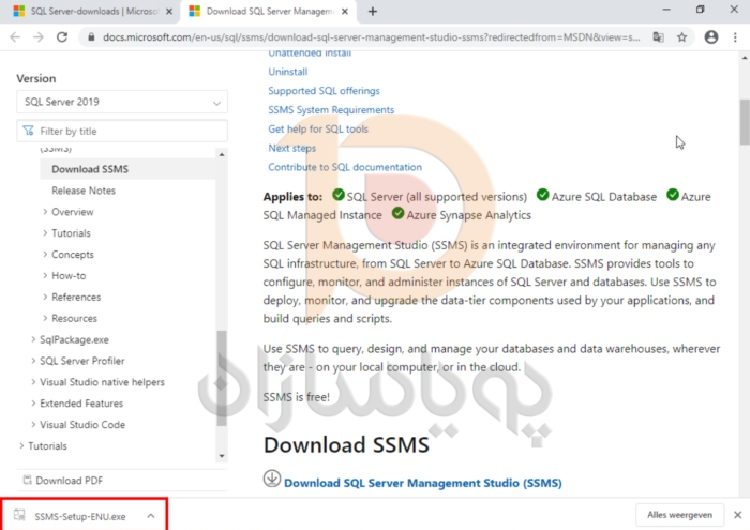Open a new tab with the plus icon

[373, 11]
